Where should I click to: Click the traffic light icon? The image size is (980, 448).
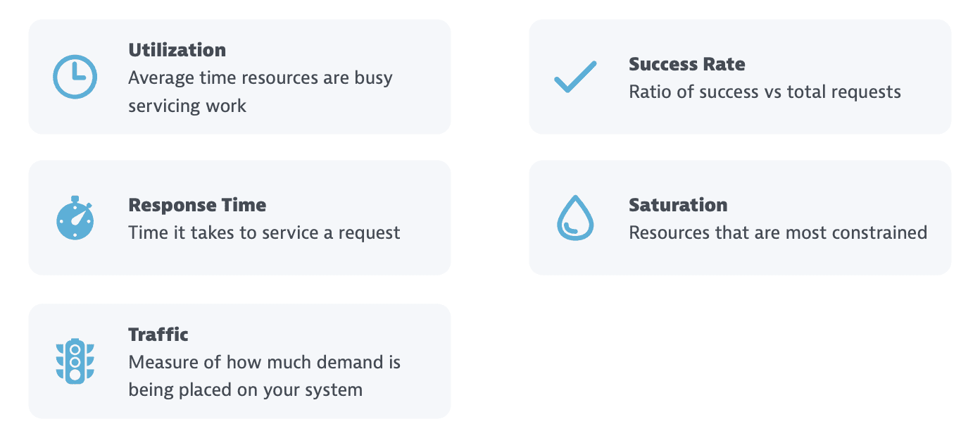pos(75,361)
